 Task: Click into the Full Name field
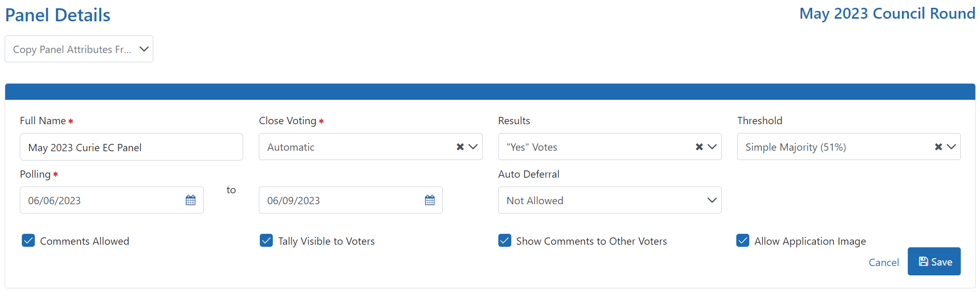pos(131,147)
